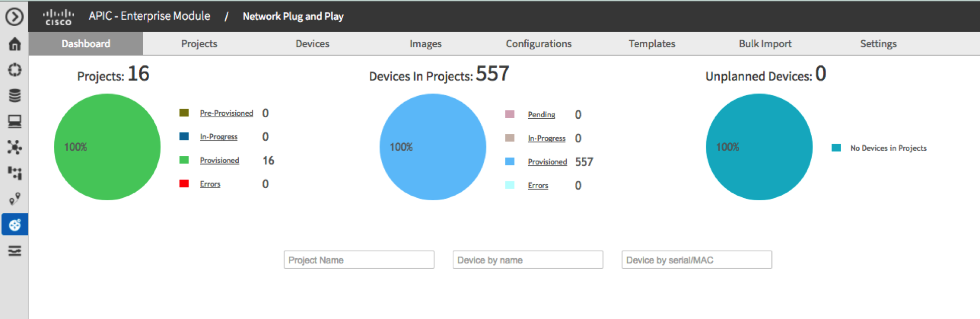Open the Bulk Import tab
The height and width of the screenshot is (319, 980).
765,44
